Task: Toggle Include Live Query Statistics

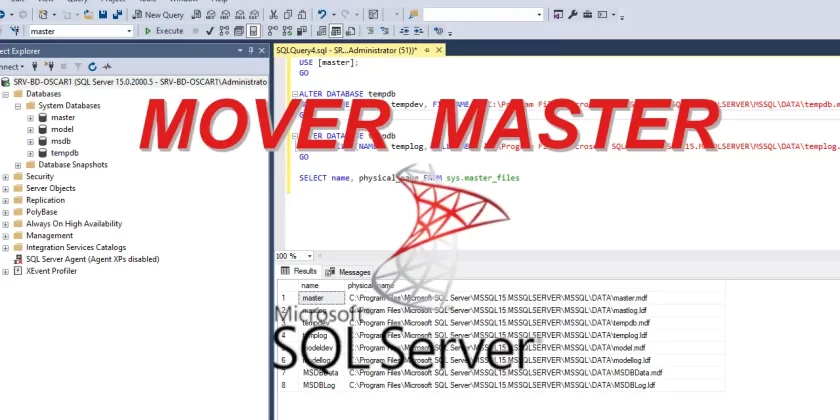Action: 287,31
